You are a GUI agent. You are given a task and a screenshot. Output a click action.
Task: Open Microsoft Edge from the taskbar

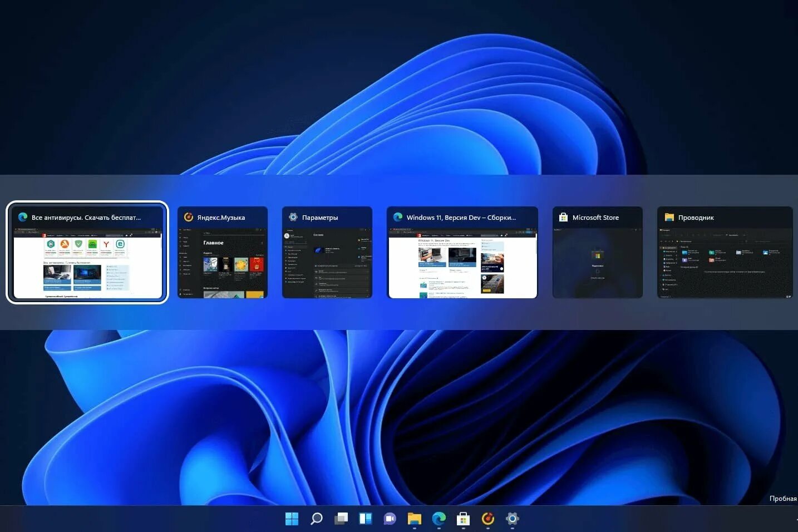439,519
